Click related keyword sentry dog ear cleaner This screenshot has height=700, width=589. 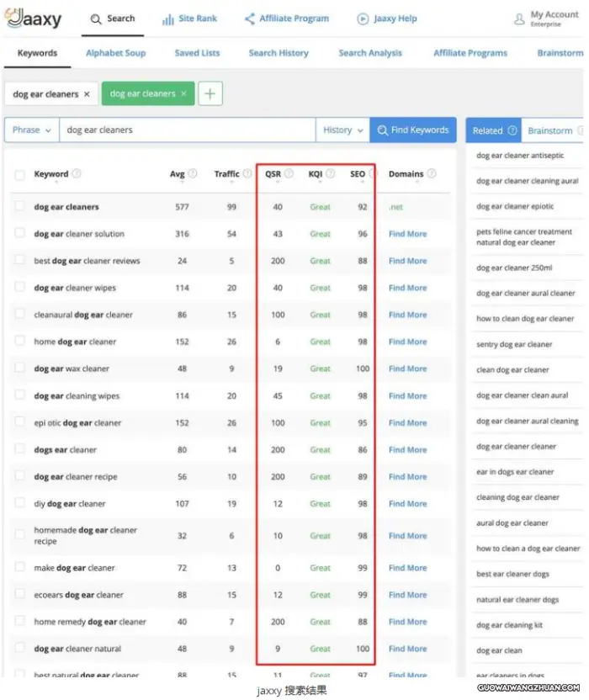[514, 344]
